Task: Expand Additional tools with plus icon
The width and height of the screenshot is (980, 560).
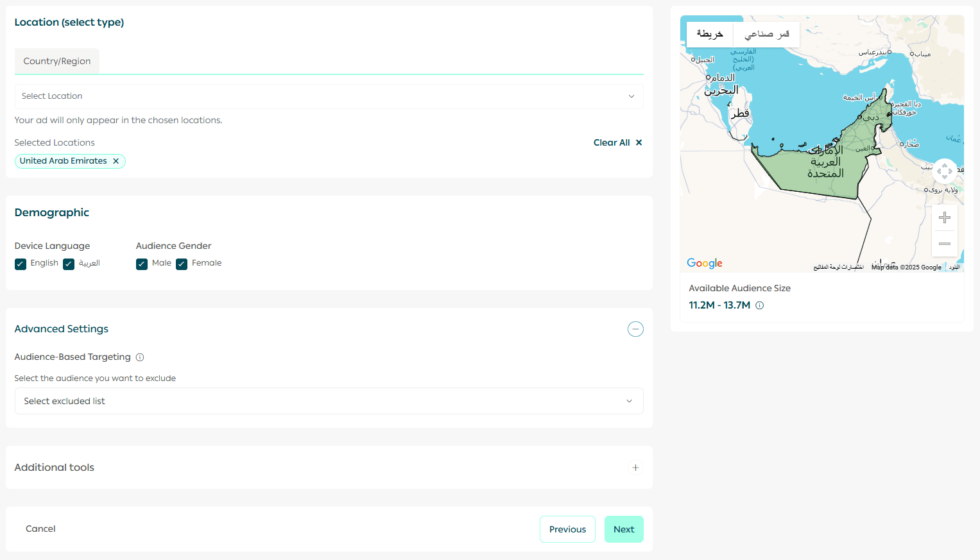Action: tap(635, 468)
